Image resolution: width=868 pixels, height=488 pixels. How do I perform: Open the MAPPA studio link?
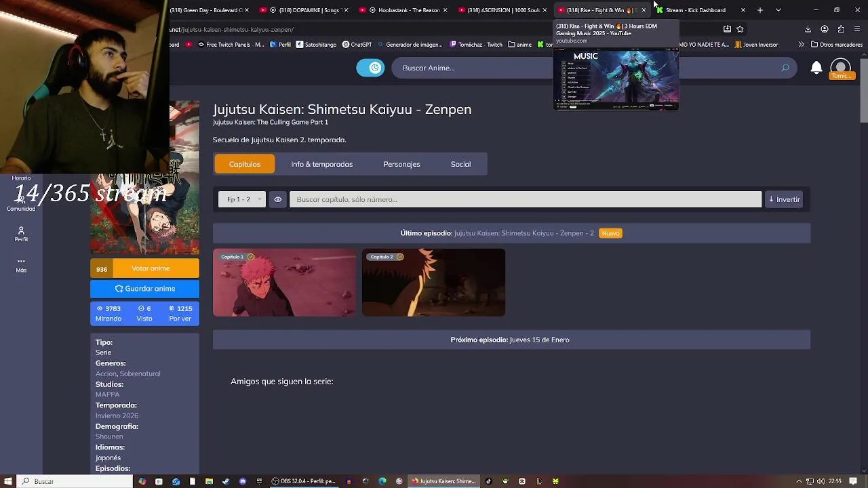(107, 394)
